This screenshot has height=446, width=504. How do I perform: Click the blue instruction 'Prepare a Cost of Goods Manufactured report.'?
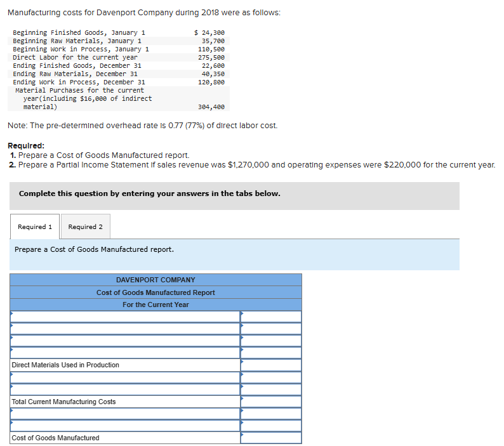94,249
